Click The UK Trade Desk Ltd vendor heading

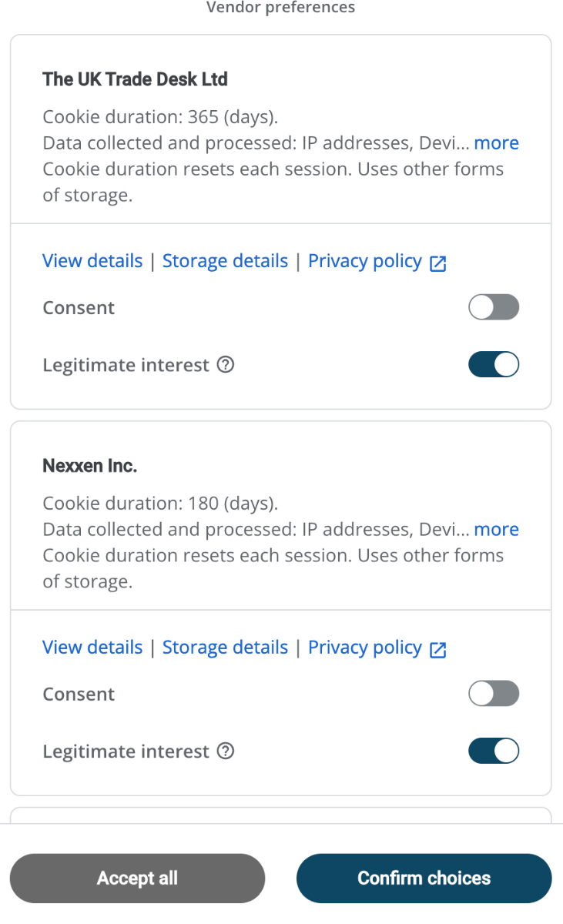point(135,79)
